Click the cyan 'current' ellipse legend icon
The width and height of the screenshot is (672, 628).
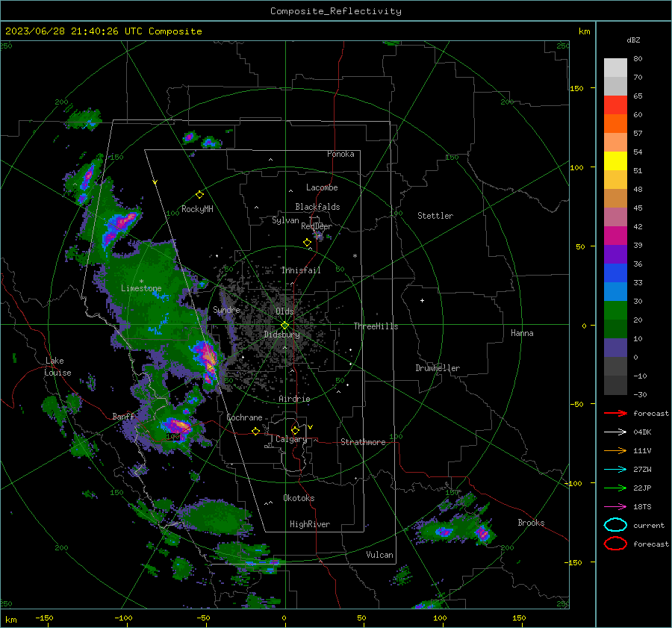[615, 525]
